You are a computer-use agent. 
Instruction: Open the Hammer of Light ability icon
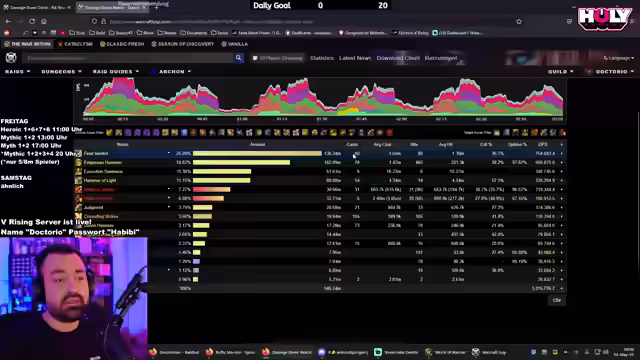tap(78, 180)
